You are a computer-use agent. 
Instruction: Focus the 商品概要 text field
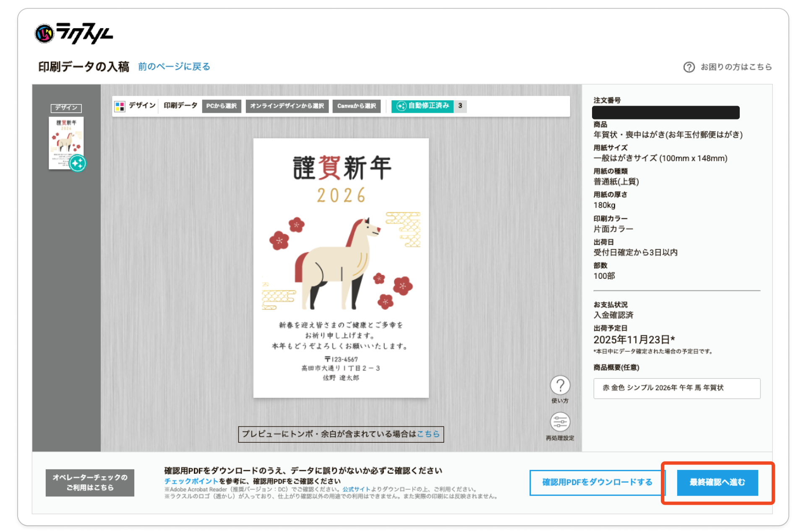coord(676,388)
